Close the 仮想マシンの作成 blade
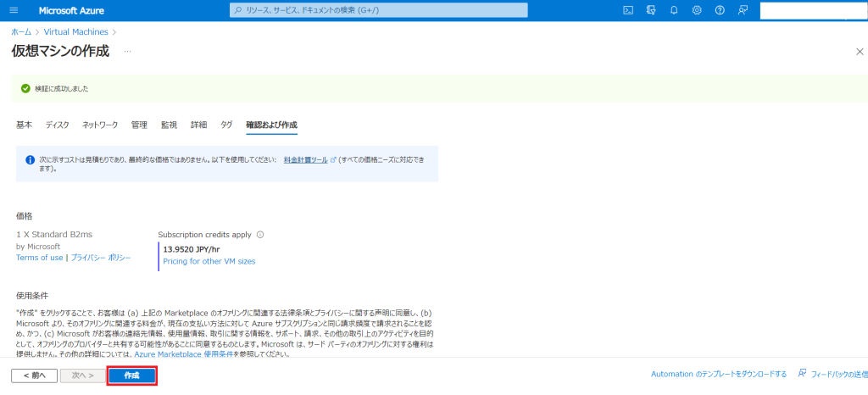The width and height of the screenshot is (868, 395). pyautogui.click(x=860, y=52)
